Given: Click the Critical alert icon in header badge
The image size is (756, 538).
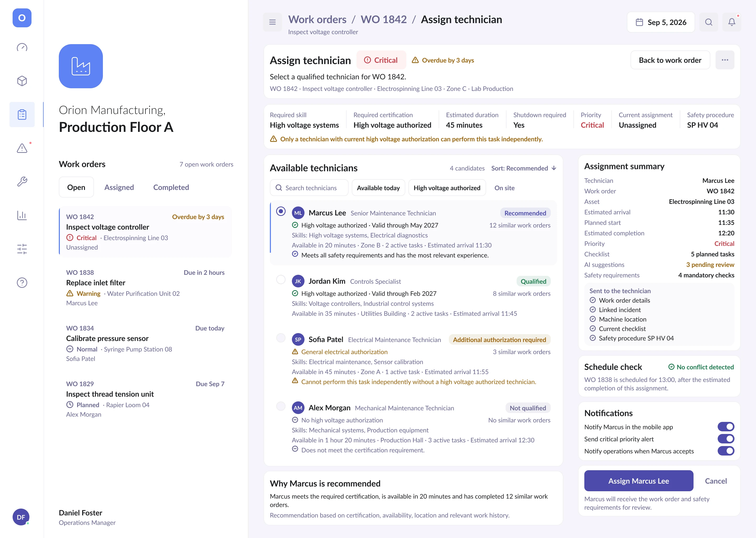Looking at the screenshot, I should [367, 60].
